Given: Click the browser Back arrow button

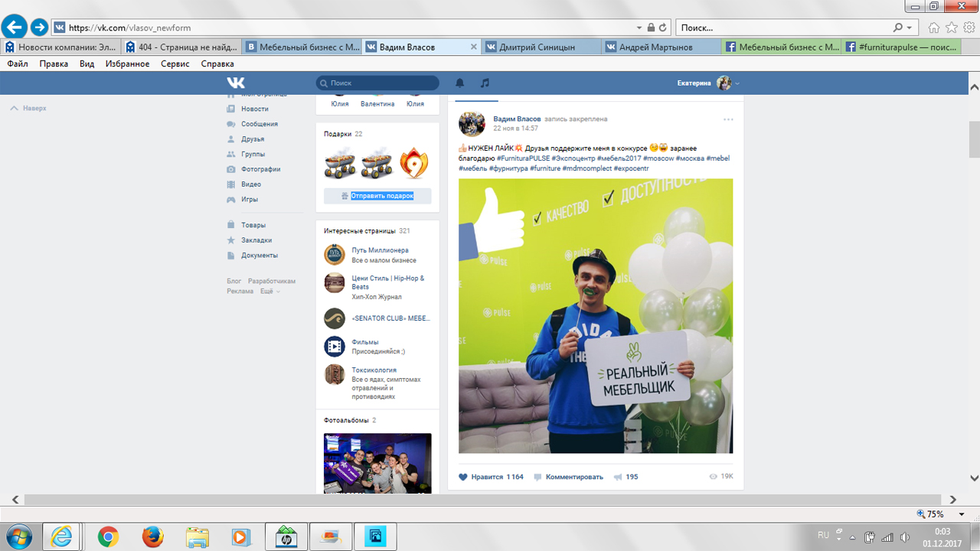Looking at the screenshot, I should pyautogui.click(x=14, y=27).
